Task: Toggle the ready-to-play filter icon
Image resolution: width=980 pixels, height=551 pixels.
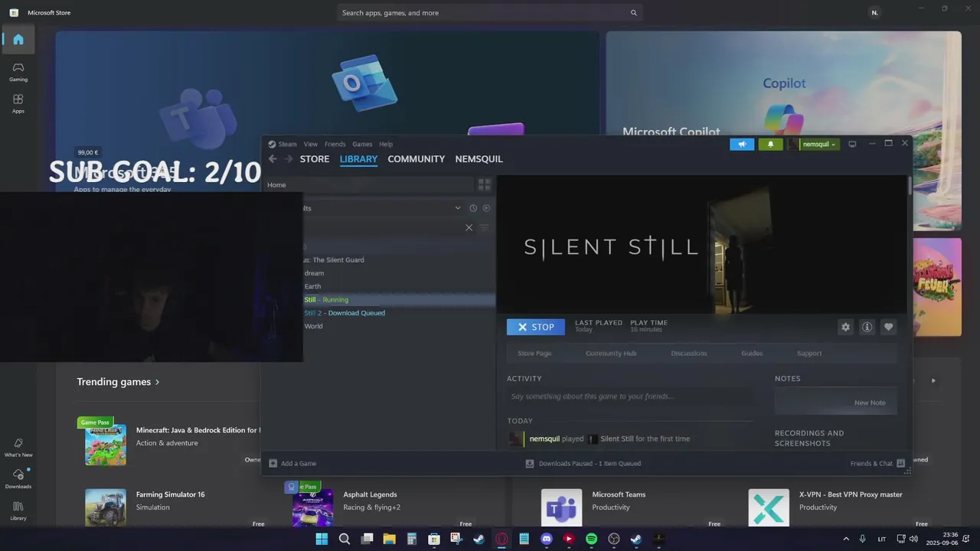Action: click(486, 208)
